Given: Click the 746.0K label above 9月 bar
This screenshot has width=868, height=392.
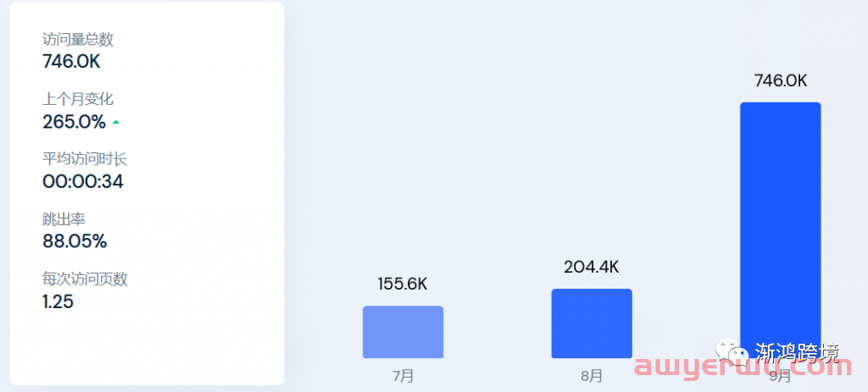Looking at the screenshot, I should pos(781,80).
